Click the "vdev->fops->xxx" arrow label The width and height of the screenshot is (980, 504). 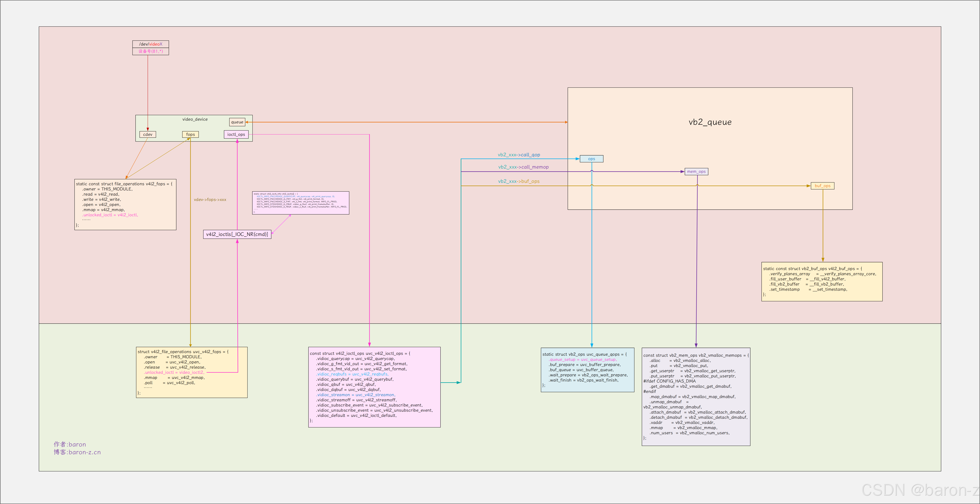click(x=210, y=200)
